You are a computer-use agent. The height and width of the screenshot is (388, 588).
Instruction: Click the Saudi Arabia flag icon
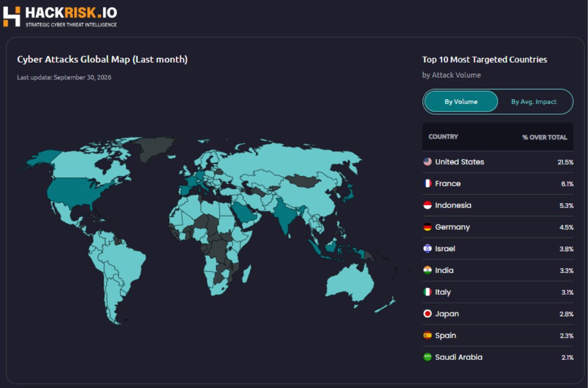pyautogui.click(x=427, y=357)
